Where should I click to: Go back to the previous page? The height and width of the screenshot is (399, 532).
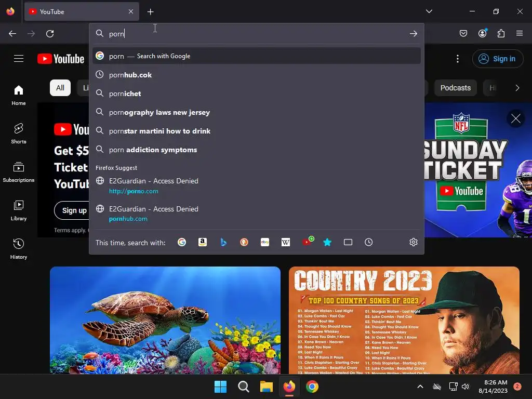tap(12, 34)
